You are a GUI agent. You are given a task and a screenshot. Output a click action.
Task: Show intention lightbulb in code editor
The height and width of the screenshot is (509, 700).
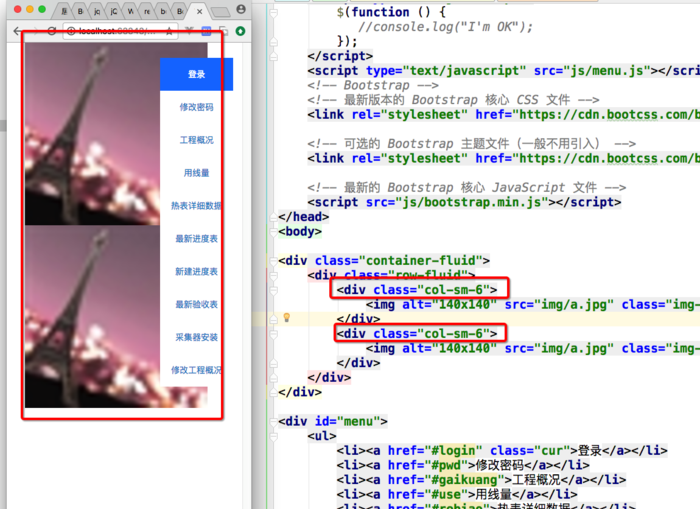click(x=287, y=317)
